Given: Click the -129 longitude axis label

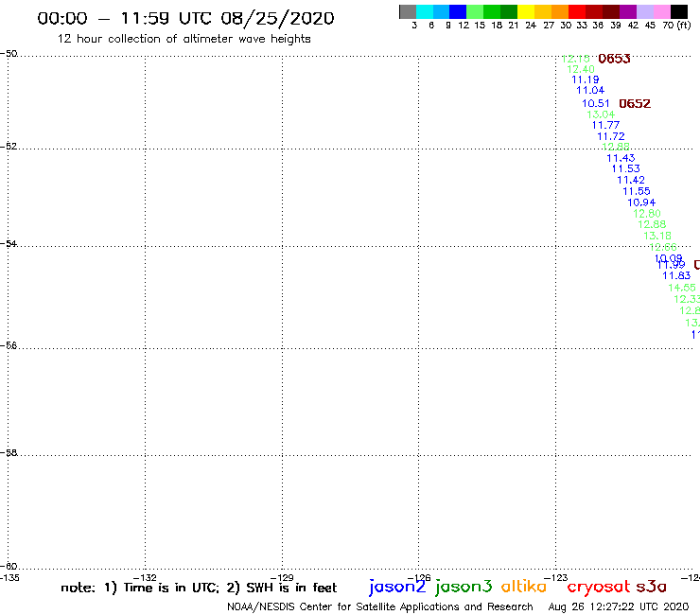Looking at the screenshot, I should point(282,577).
